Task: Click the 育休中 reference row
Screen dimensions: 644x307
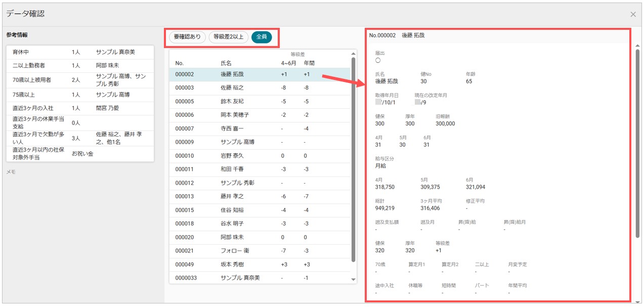Action: click(x=80, y=52)
